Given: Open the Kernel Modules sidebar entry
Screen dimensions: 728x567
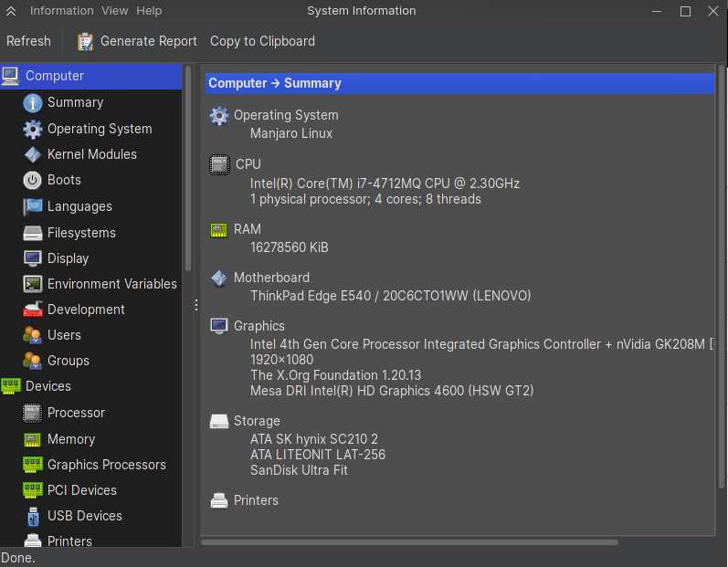Looking at the screenshot, I should 92,154.
